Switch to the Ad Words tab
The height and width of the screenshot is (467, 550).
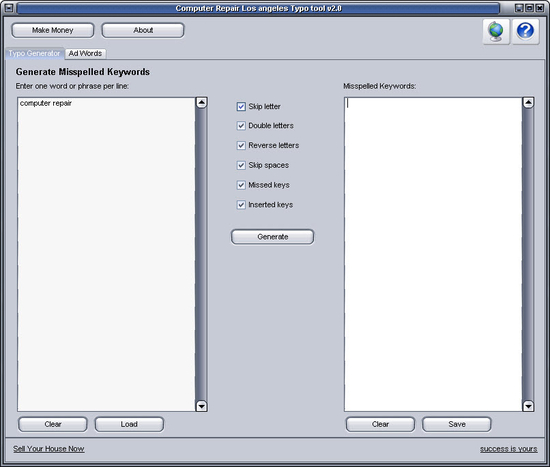pos(85,53)
